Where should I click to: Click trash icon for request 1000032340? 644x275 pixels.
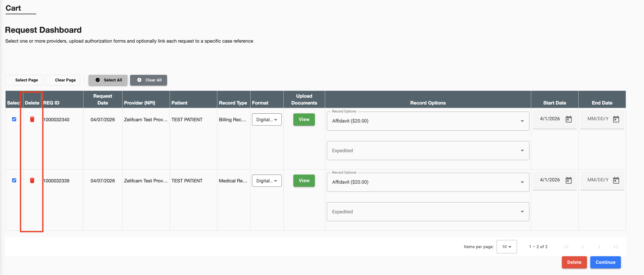[32, 119]
